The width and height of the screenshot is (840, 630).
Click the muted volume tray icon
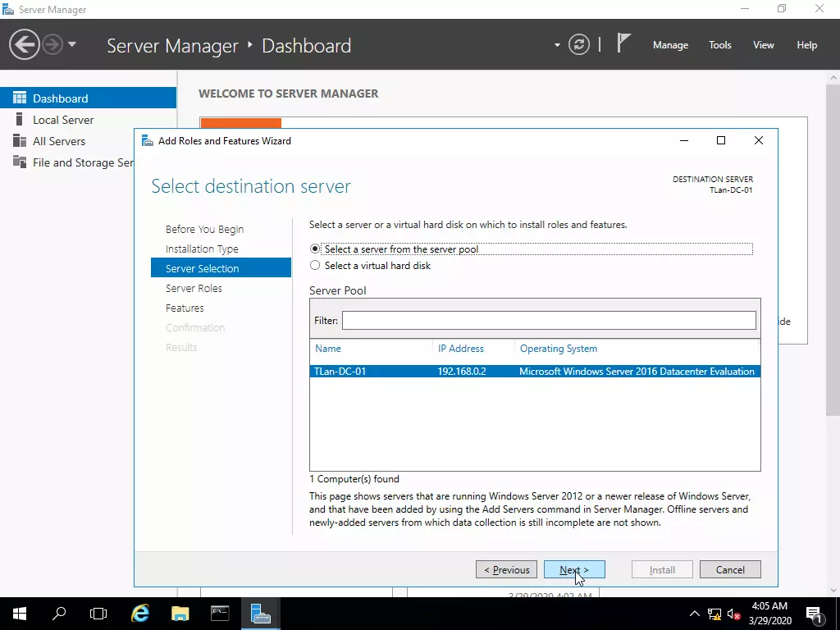[734, 614]
